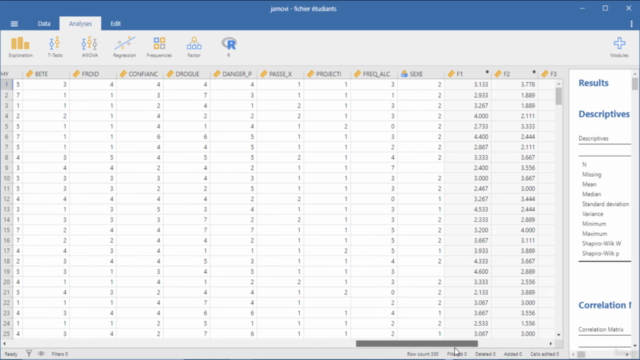Select the CONFIANC column header
The image size is (640, 360).
click(140, 74)
